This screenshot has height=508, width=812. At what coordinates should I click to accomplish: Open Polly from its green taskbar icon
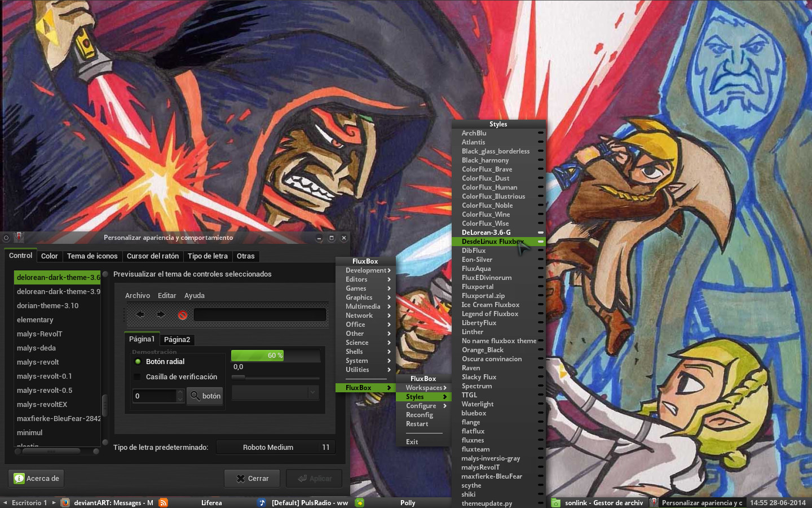(x=359, y=502)
